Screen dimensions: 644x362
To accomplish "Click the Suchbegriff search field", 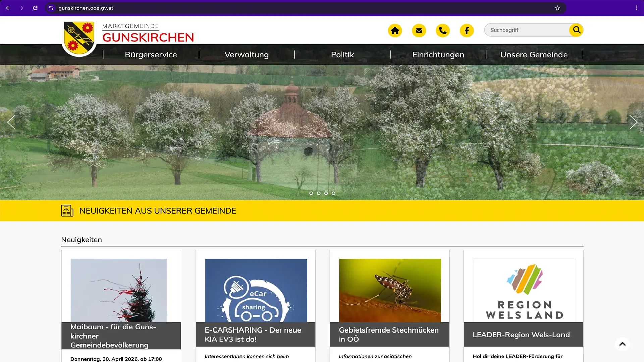I will coord(527,30).
